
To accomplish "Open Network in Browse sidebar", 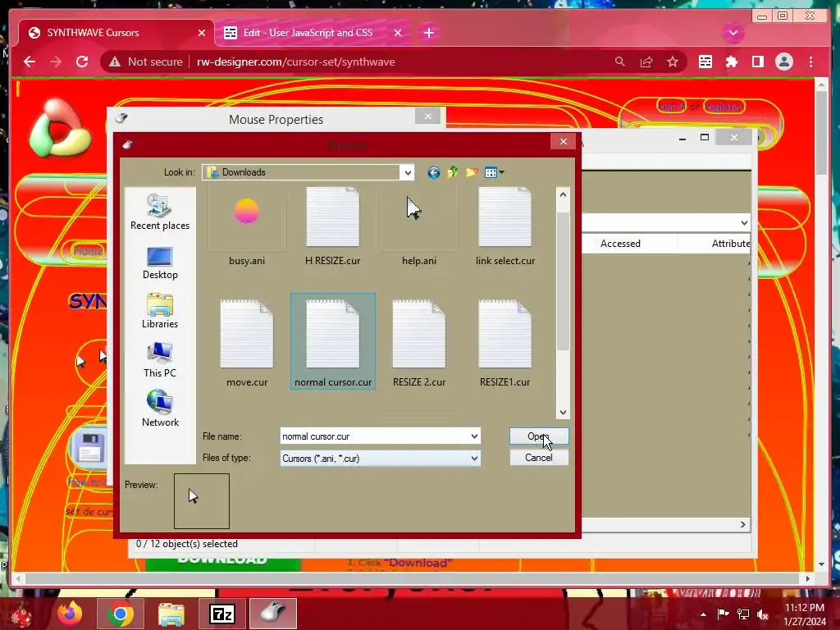I will coord(160,409).
